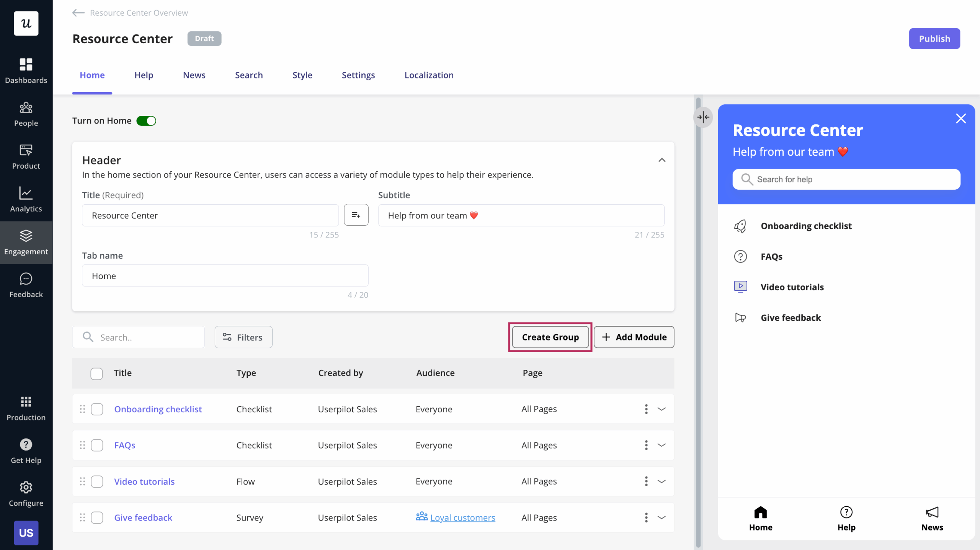Click the Give feedback megaphone icon in preview
980x550 pixels.
(741, 317)
